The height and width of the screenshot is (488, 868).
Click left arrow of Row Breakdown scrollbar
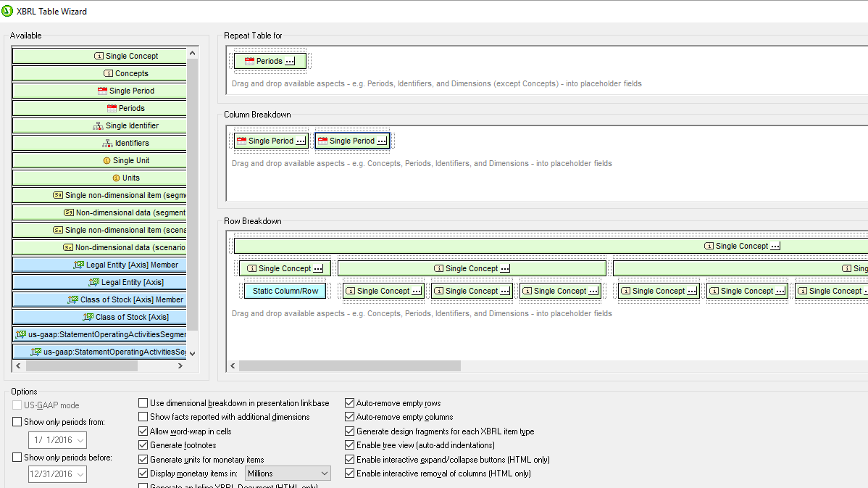pos(233,365)
